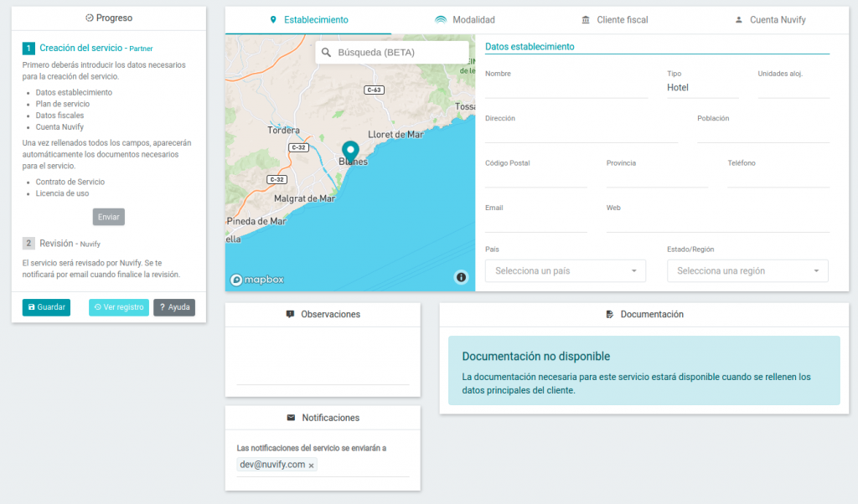Click the Licencia de uso list item

(62, 193)
